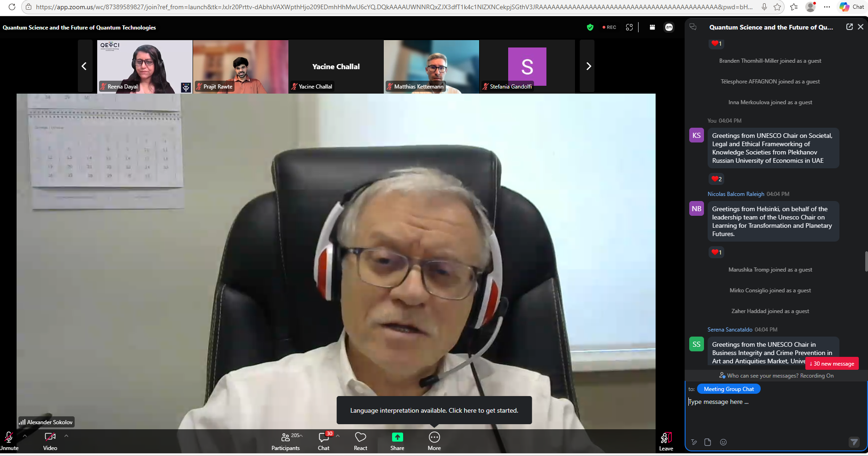Click the chat bubbles icon in chat header
Screen dimensions: 868x456
coord(693,27)
